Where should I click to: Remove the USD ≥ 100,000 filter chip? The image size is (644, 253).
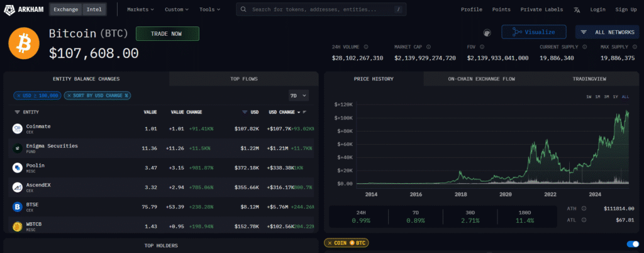pyautogui.click(x=18, y=96)
